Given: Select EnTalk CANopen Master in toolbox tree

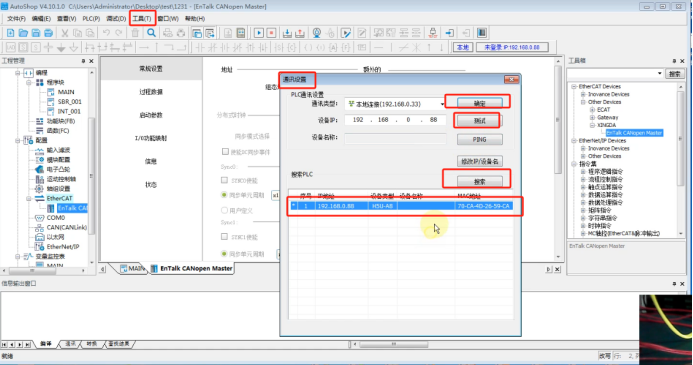Looking at the screenshot, I should pos(634,133).
